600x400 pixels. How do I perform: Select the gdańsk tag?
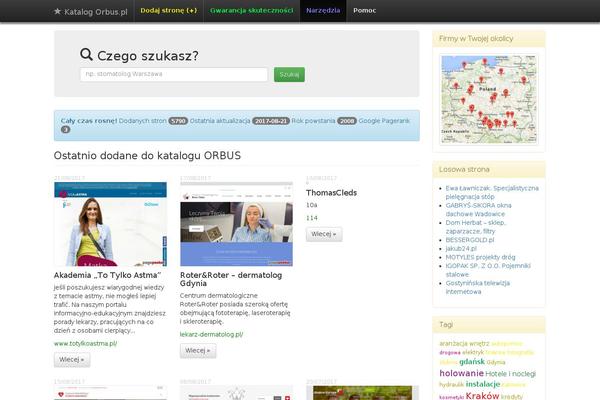(472, 362)
